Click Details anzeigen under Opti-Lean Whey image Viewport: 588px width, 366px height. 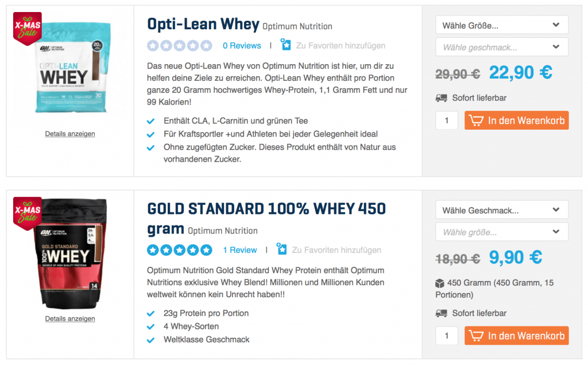[x=69, y=134]
